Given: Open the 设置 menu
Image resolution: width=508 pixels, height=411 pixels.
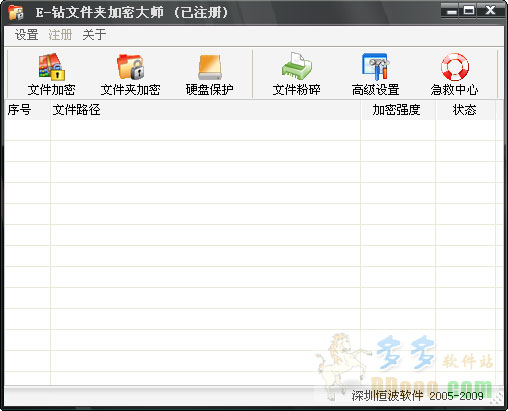Looking at the screenshot, I should pyautogui.click(x=26, y=35).
